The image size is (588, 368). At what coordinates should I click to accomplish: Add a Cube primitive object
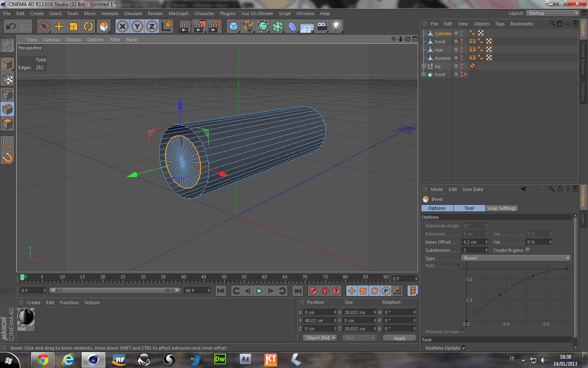[x=234, y=27]
